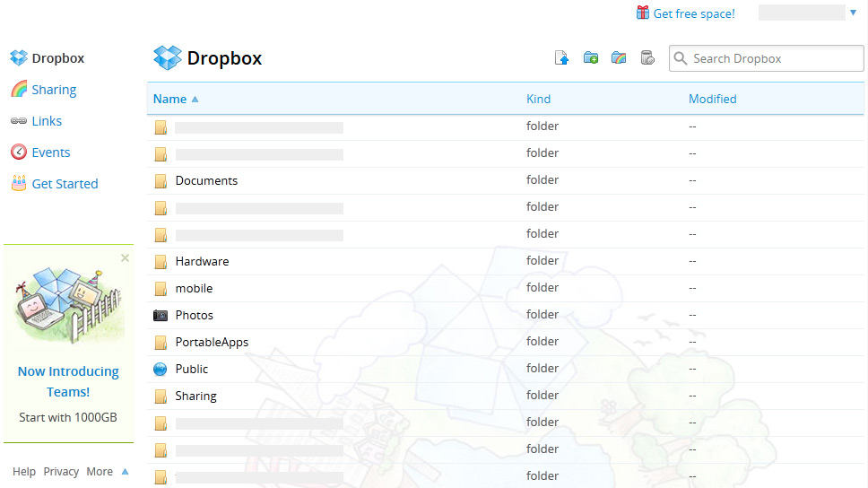Click the Help footer link

tap(24, 471)
